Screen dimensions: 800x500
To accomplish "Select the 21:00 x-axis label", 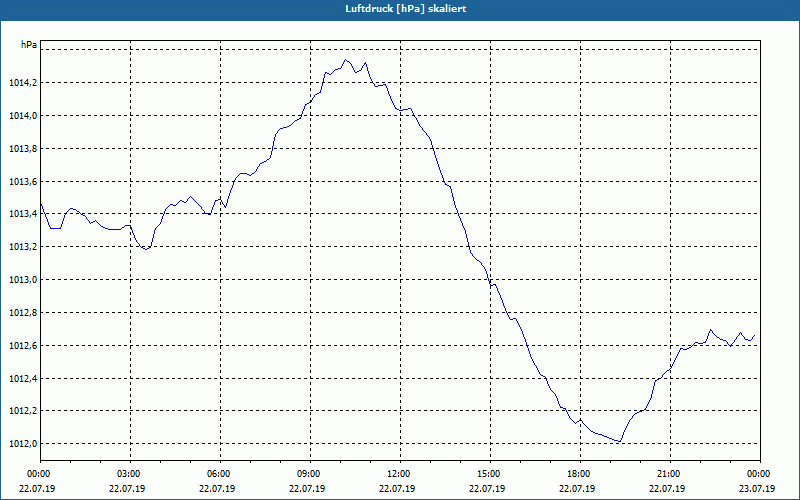I will [670, 474].
